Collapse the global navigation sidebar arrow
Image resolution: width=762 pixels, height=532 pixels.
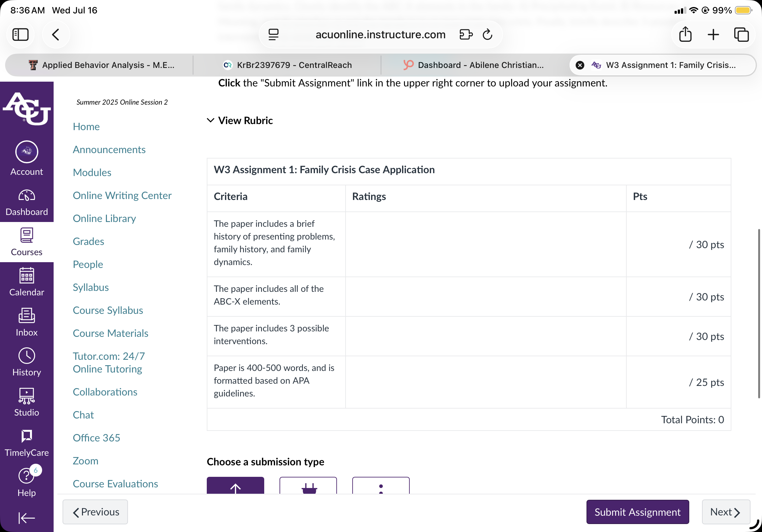(x=26, y=518)
